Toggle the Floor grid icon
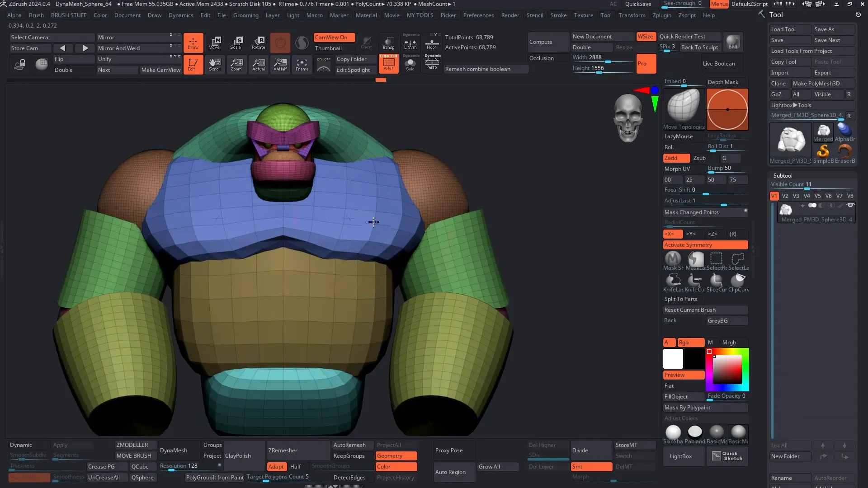Screen dimensions: 868x488 click(x=432, y=42)
